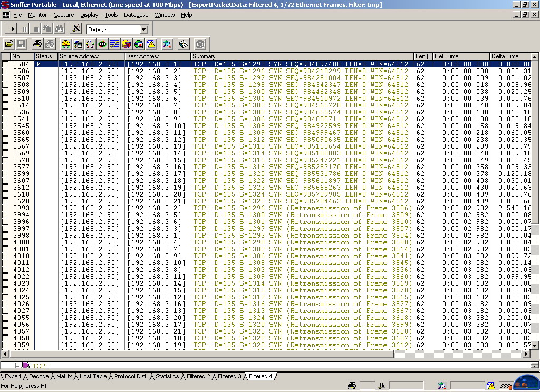
Task: Click the History Samples graph icon
Action: pos(114,44)
